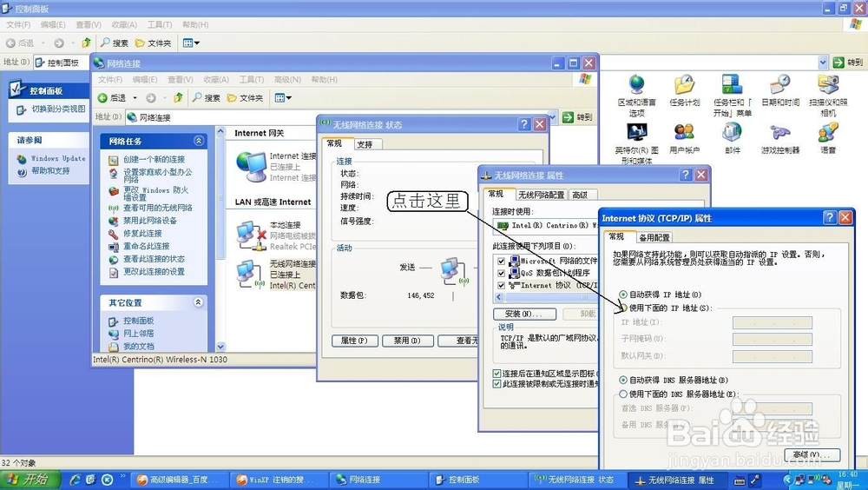Click 创建一个新的连接 task

[x=154, y=160]
